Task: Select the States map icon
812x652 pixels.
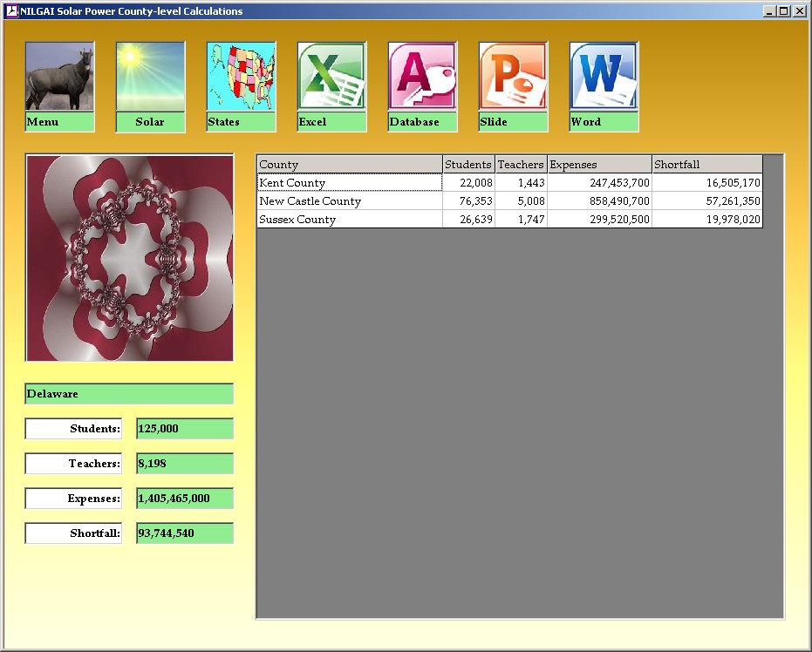Action: tap(241, 77)
